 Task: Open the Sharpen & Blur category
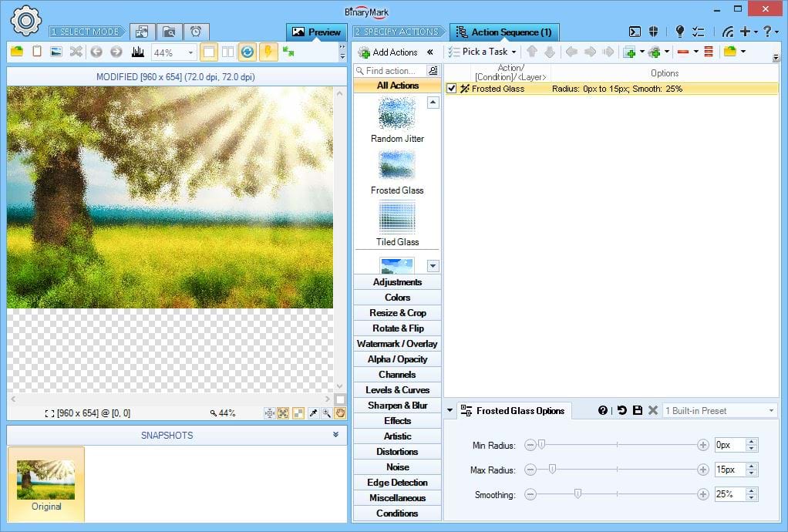coord(397,406)
